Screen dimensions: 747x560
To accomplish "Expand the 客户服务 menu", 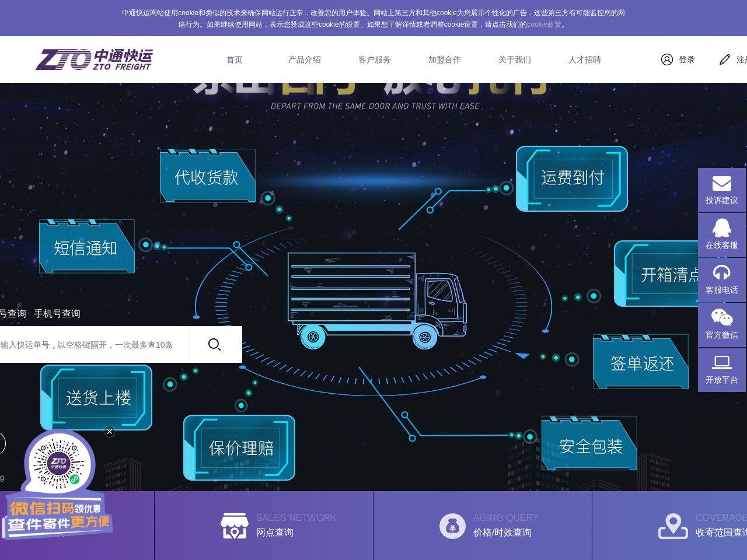I will point(375,60).
